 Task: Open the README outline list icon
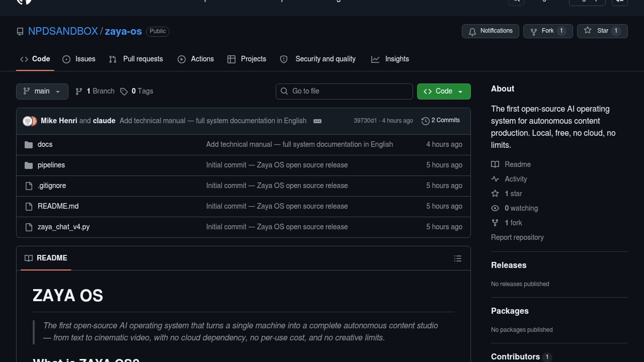(458, 258)
